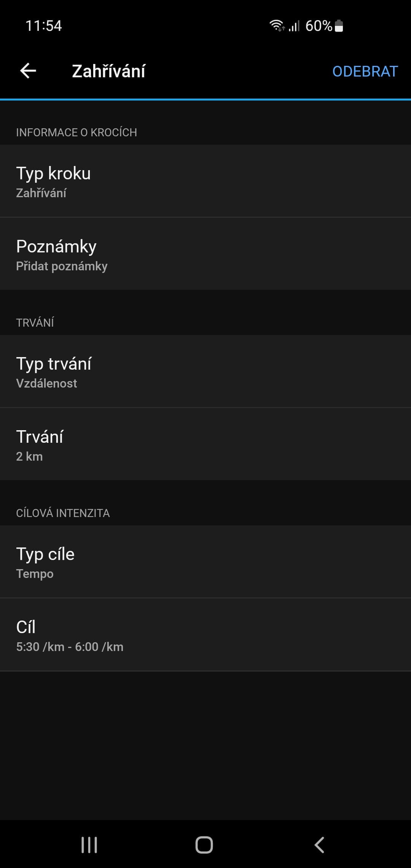The height and width of the screenshot is (868, 411).
Task: Open the Typ cíle target type selector
Action: (x=205, y=562)
